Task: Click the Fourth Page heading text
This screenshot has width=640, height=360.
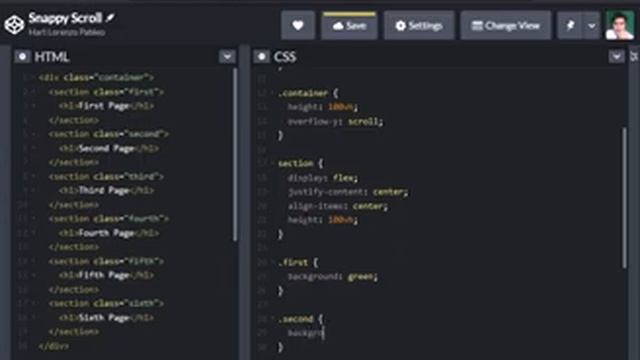Action: tap(107, 233)
